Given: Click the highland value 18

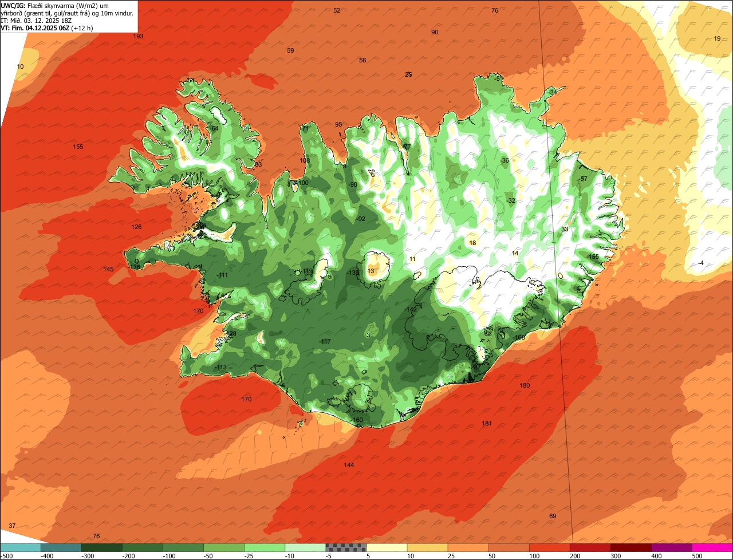Looking at the screenshot, I should [472, 243].
